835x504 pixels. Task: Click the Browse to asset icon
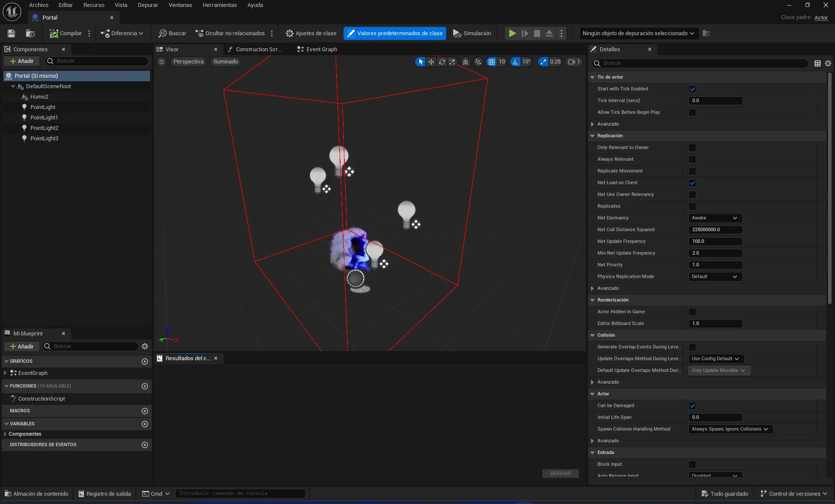(x=30, y=33)
